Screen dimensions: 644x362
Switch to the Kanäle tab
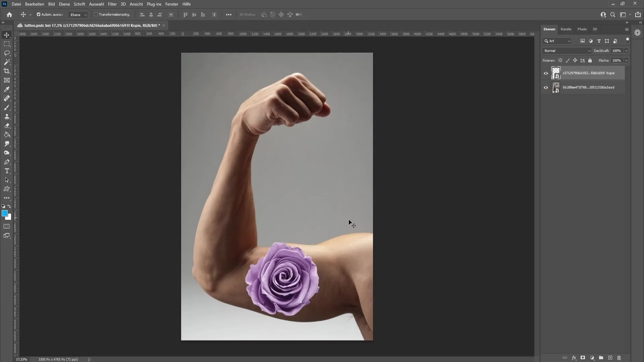[x=566, y=29]
